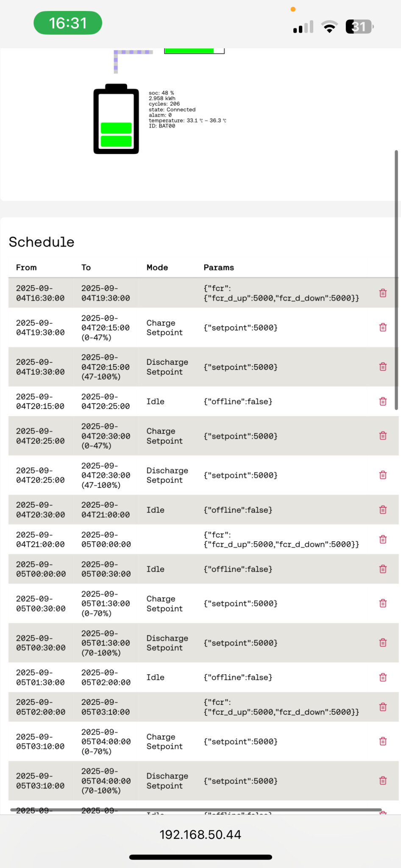Click the horizontal schedule table scrollbar
The image size is (401, 868).
pyautogui.click(x=195, y=810)
